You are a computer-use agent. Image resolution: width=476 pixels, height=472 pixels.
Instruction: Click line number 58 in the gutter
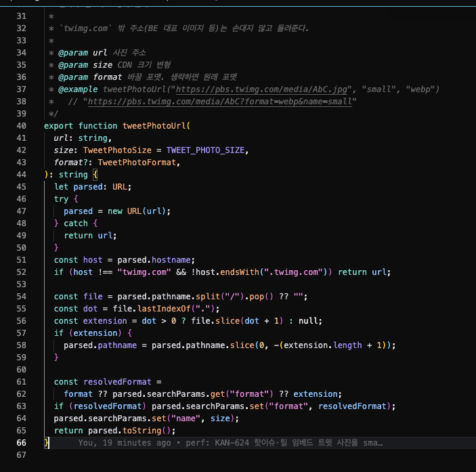tap(21, 345)
